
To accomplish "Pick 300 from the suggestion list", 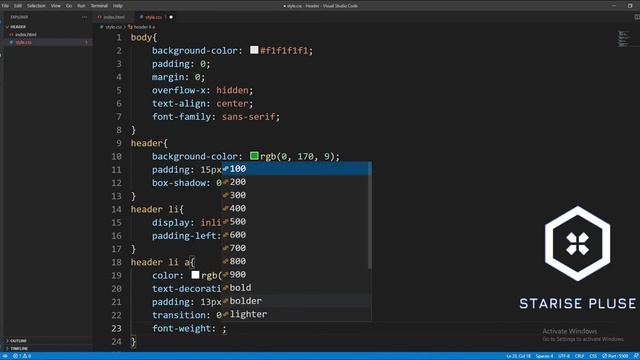I will click(x=296, y=195).
